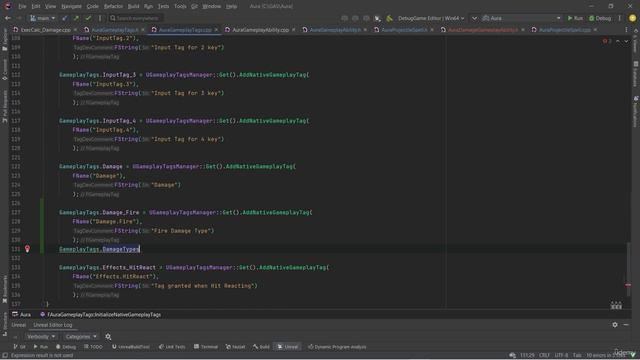The image size is (640, 360).
Task: Select the Unreal tab in bottom panel
Action: coord(18,325)
